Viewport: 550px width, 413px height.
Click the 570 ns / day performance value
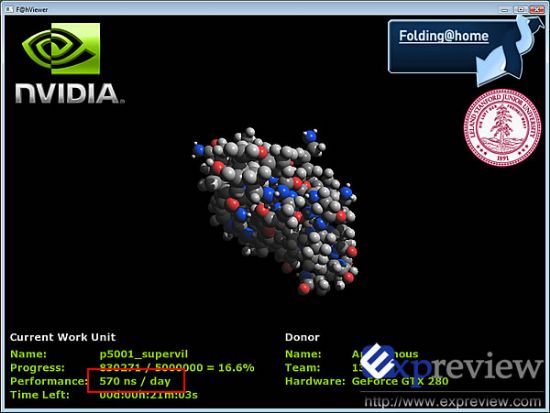pyautogui.click(x=135, y=381)
